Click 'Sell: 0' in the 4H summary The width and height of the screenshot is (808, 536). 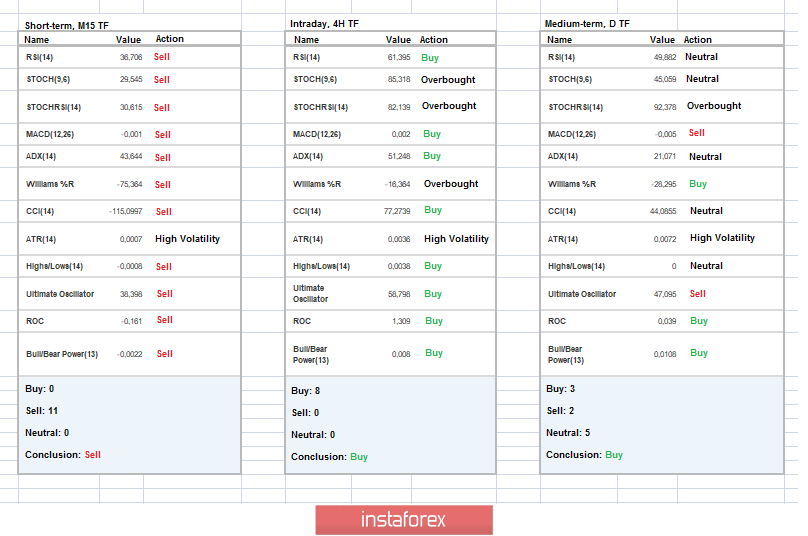pos(305,413)
